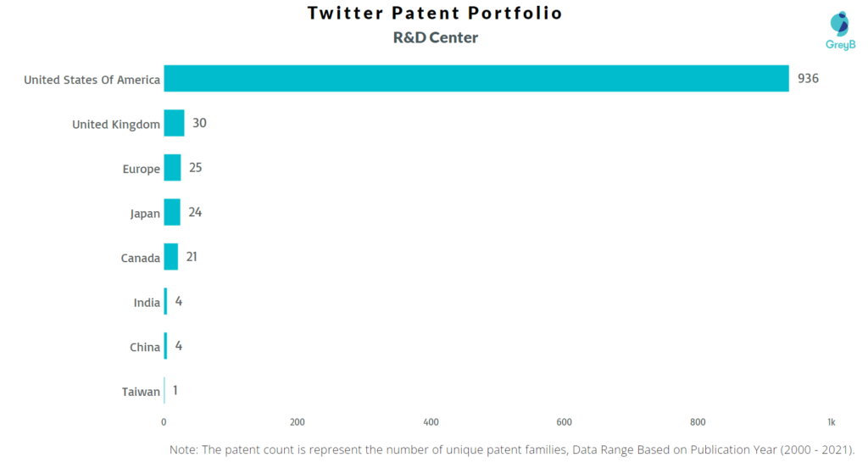Screen dimensions: 868x463
Task: Click the R&D Center subtitle
Action: point(434,37)
